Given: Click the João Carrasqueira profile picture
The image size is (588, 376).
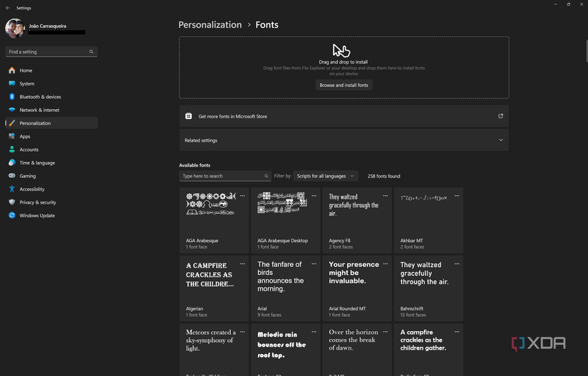Looking at the screenshot, I should [15, 28].
